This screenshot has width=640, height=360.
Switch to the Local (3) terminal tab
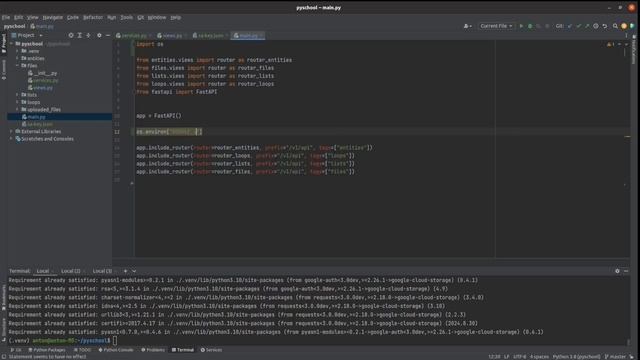click(102, 271)
